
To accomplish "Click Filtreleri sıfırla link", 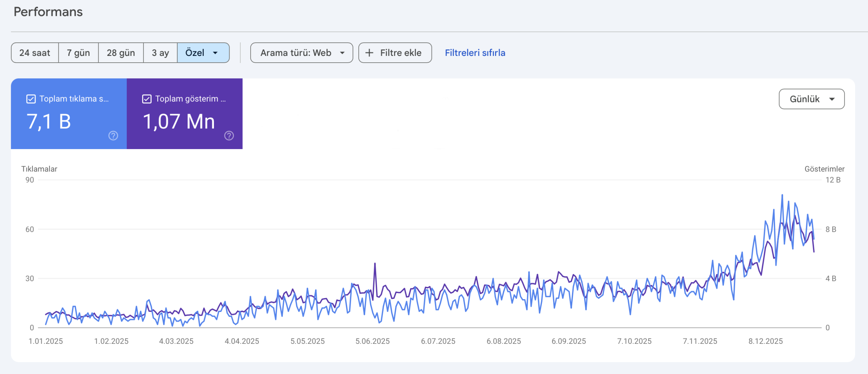I will 475,53.
